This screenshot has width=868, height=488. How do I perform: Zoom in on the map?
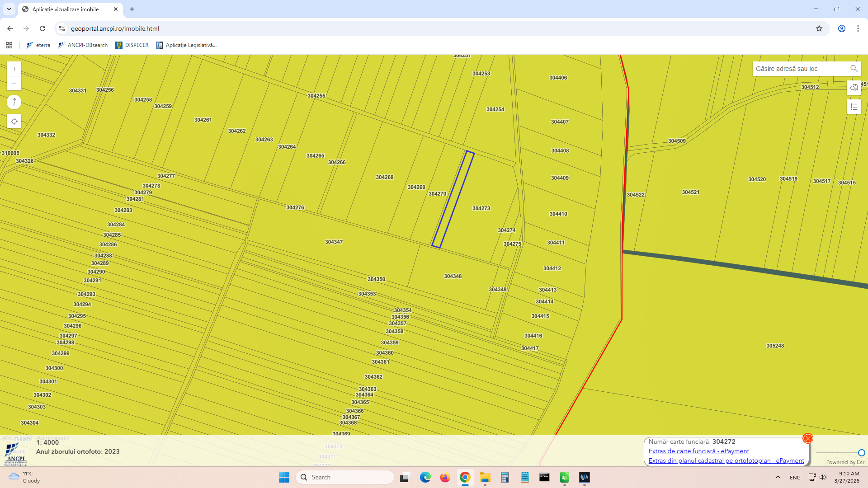pyautogui.click(x=14, y=69)
